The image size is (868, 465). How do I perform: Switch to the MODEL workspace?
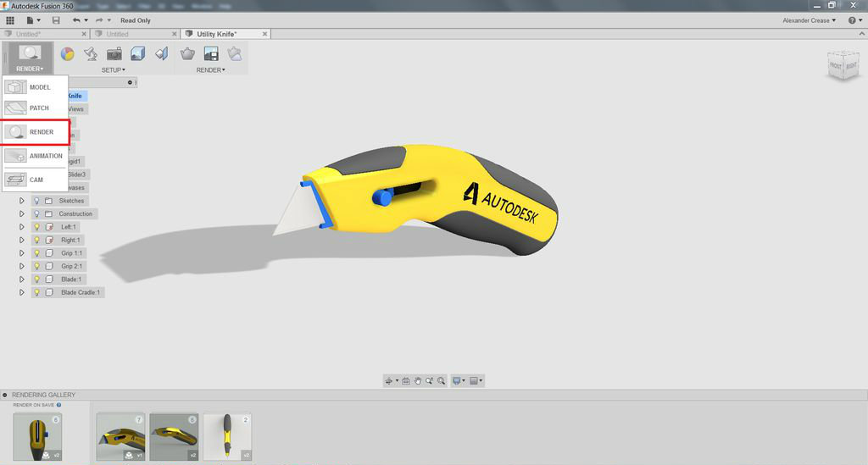[x=34, y=87]
